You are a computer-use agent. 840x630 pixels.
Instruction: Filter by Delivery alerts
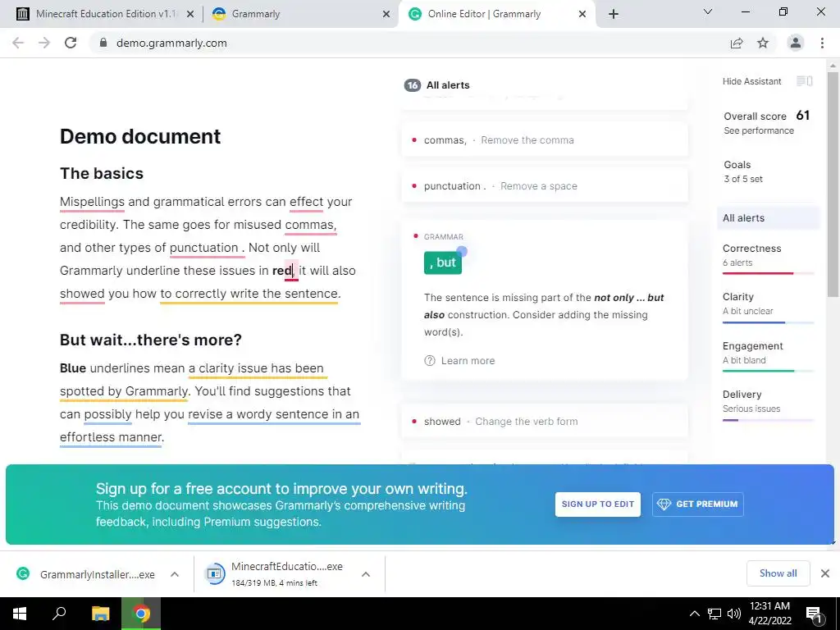point(768,405)
